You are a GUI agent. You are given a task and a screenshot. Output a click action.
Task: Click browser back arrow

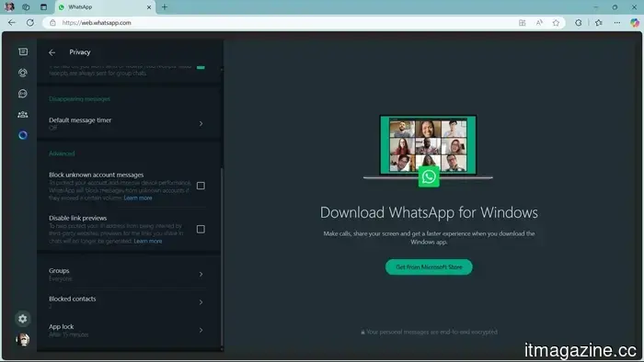pyautogui.click(x=12, y=23)
